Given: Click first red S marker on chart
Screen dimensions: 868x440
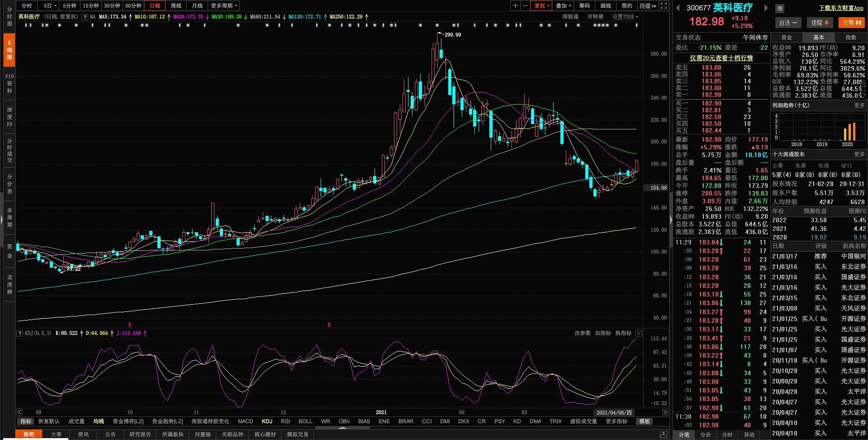Looking at the screenshot, I should pos(130,325).
